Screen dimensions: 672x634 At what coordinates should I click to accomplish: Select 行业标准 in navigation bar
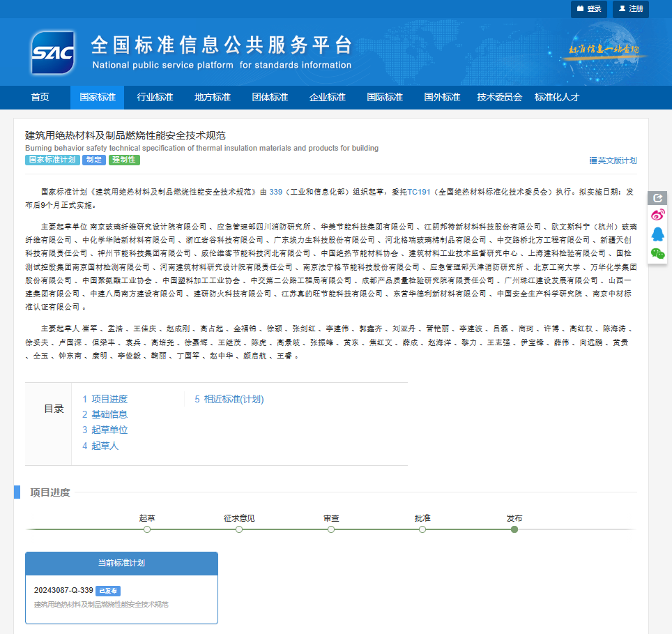pos(155,98)
